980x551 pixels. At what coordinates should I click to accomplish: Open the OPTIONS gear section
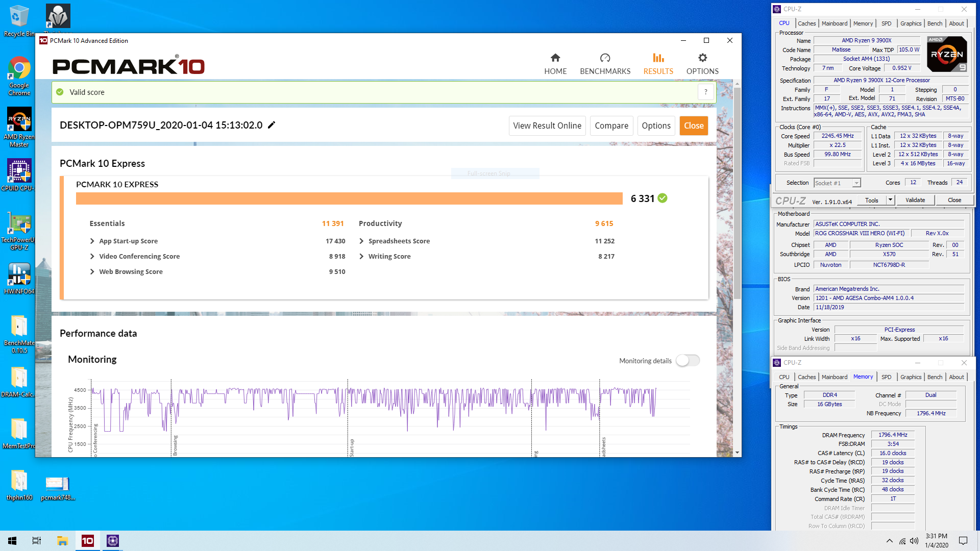click(702, 64)
